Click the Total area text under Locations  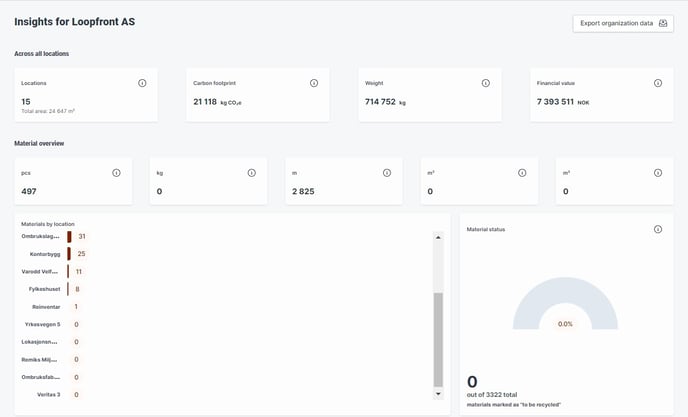tap(48, 111)
